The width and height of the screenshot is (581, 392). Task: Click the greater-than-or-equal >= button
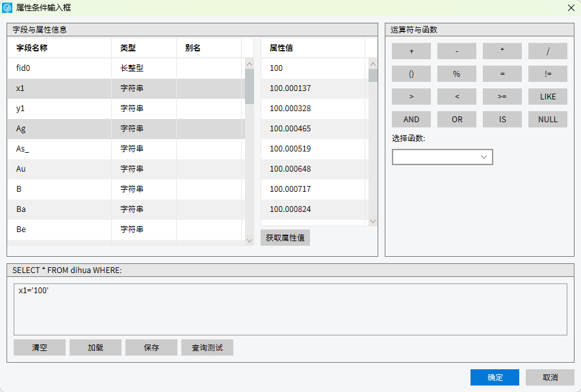(502, 96)
